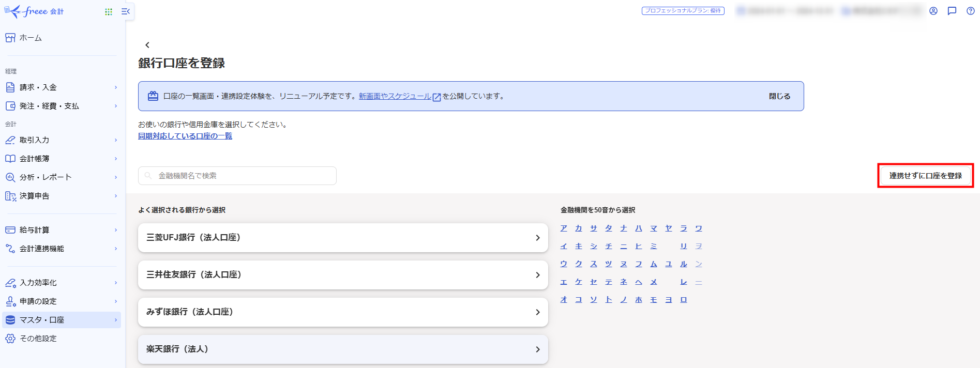The height and width of the screenshot is (368, 980).
Task: Close the renewal notice with 閉じる
Action: (779, 96)
